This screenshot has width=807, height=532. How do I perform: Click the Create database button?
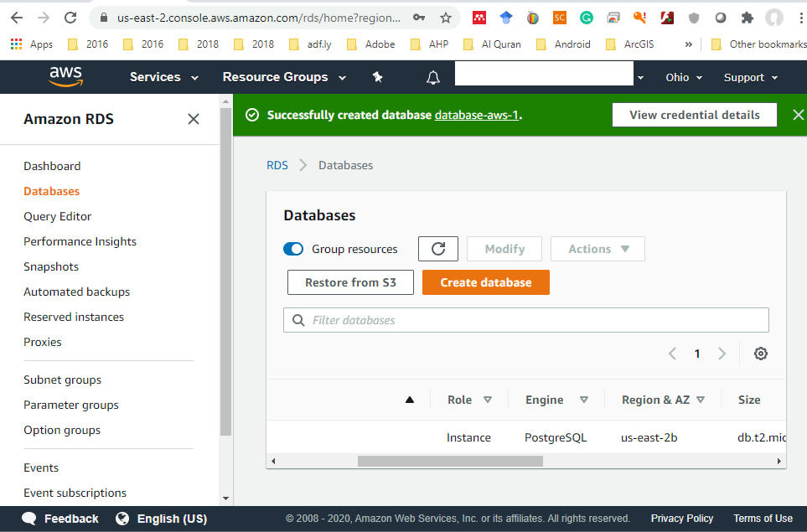(x=486, y=282)
